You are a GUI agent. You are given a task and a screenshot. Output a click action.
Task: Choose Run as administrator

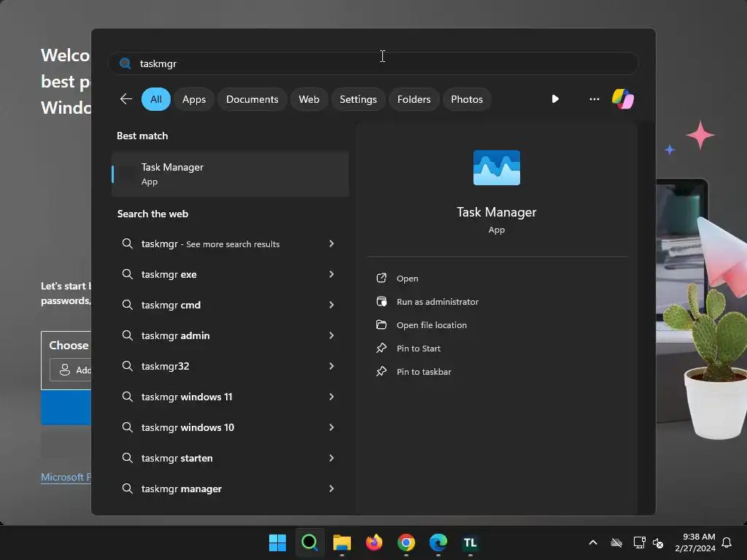click(x=438, y=302)
